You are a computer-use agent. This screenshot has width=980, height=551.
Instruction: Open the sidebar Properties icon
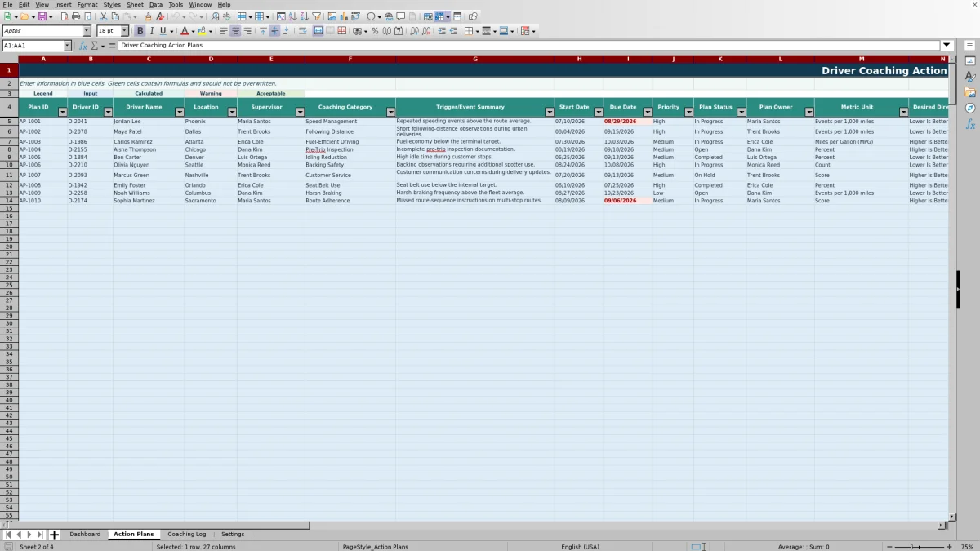[x=970, y=61]
